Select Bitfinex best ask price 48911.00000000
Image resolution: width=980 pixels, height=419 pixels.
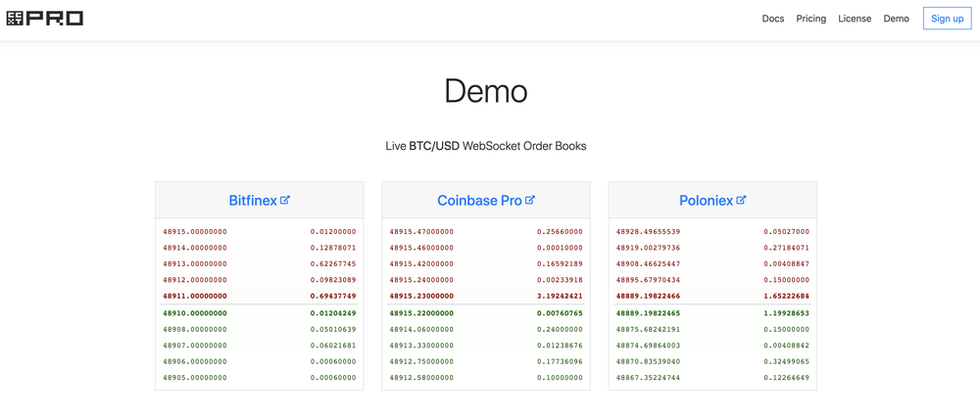coord(195,296)
